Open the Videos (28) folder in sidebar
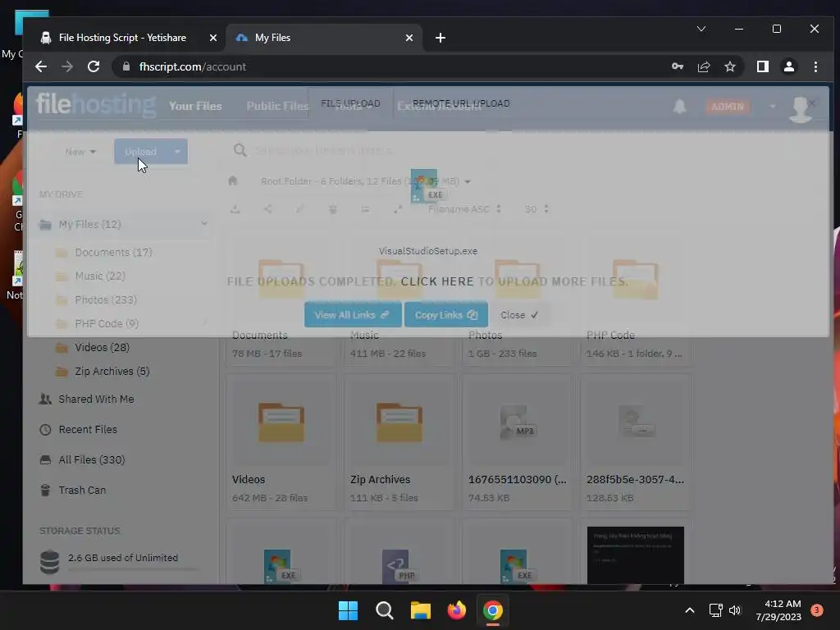This screenshot has width=840, height=630. 102,347
